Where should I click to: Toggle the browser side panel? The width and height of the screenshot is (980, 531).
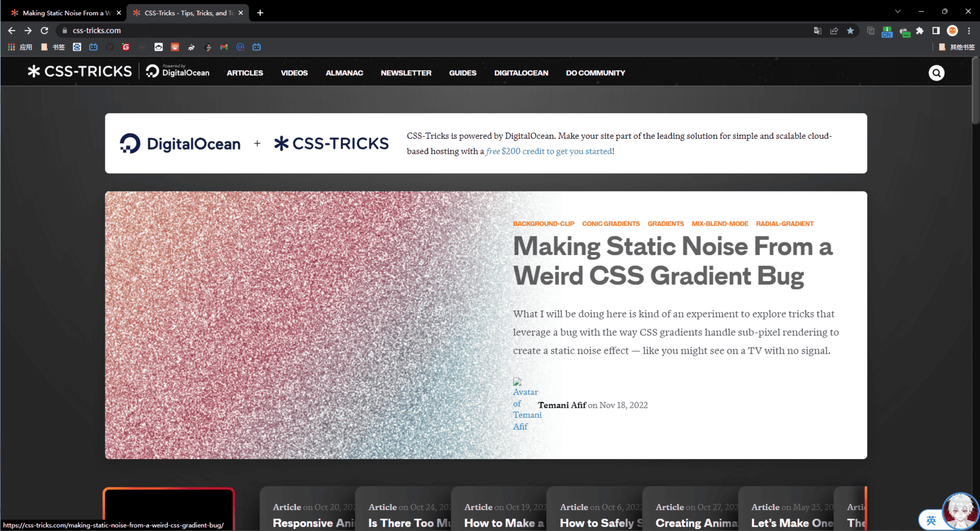[936, 31]
